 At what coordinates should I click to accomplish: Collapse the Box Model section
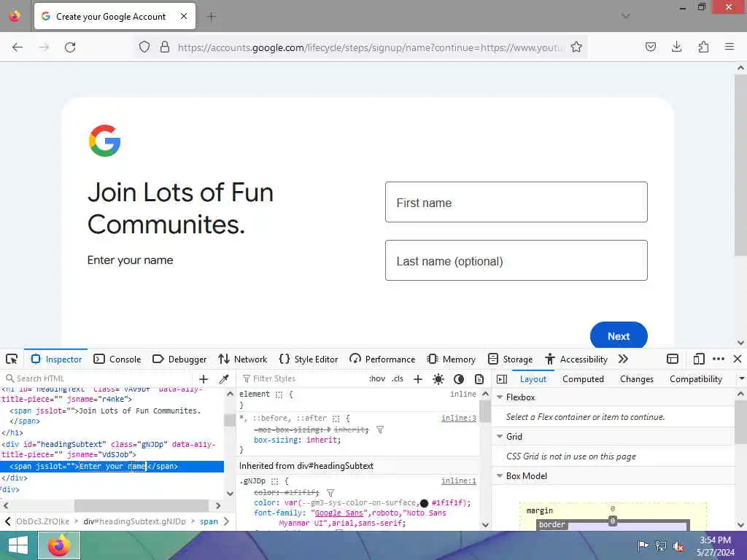[x=500, y=475]
